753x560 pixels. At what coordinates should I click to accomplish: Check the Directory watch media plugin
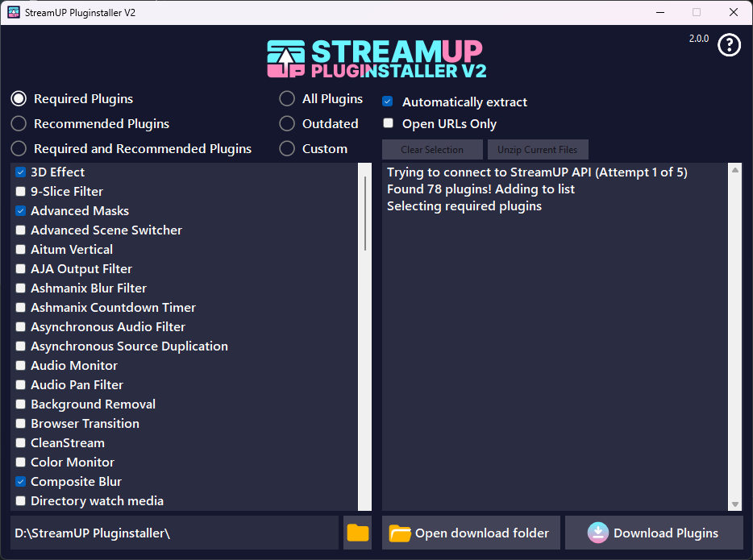tap(21, 501)
